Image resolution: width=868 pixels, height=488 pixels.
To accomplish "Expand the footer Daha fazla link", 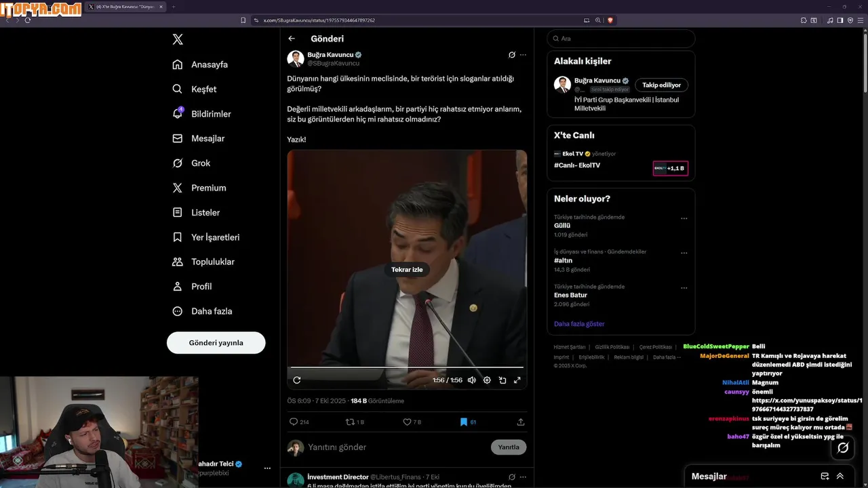I will point(667,357).
